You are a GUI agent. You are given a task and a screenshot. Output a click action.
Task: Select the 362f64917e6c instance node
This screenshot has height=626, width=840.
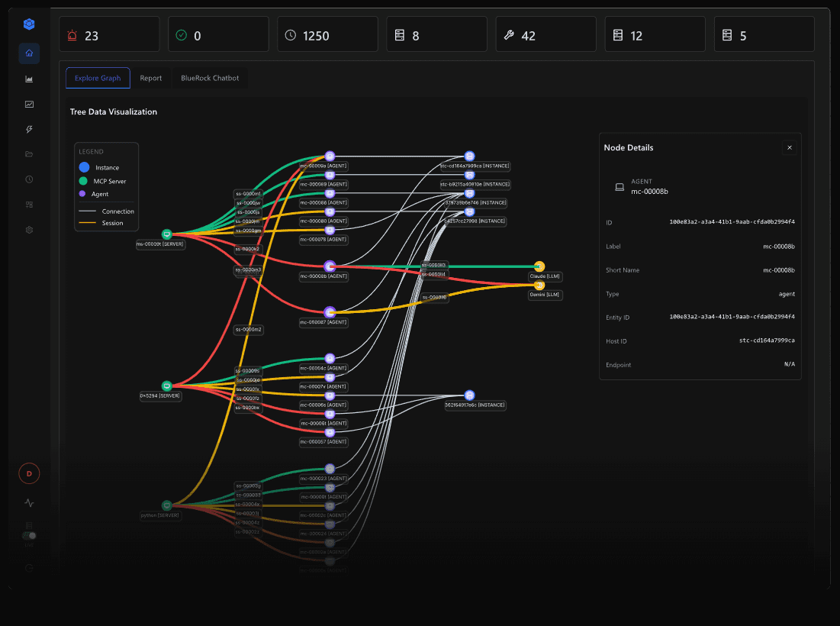pos(470,395)
